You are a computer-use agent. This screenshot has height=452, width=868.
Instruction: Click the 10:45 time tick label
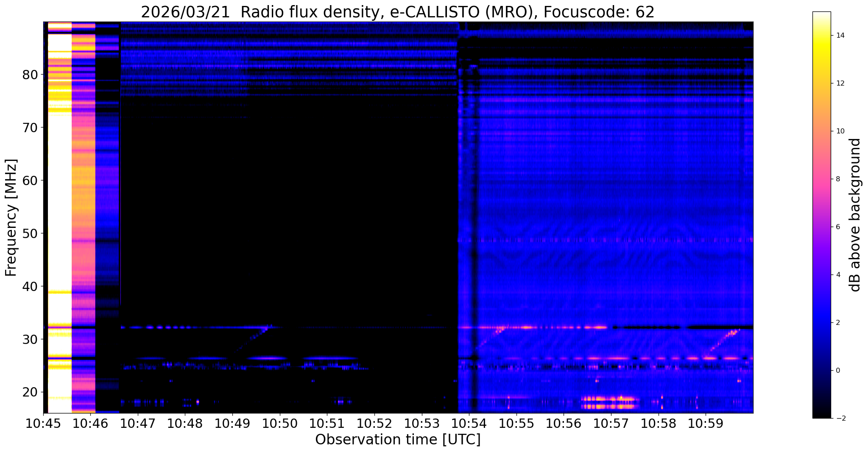pyautogui.click(x=43, y=423)
